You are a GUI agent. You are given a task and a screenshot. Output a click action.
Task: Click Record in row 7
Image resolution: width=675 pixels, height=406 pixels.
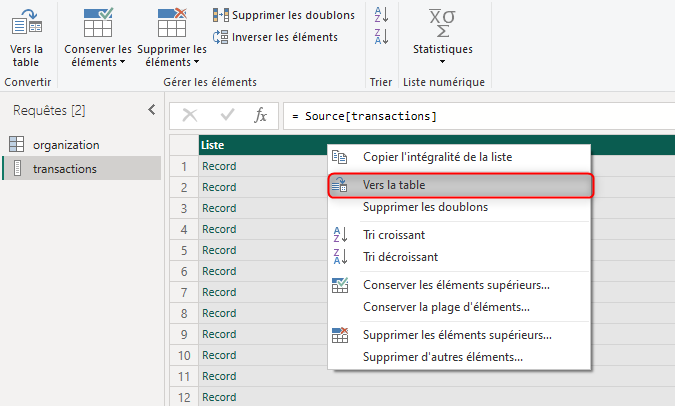pyautogui.click(x=219, y=292)
